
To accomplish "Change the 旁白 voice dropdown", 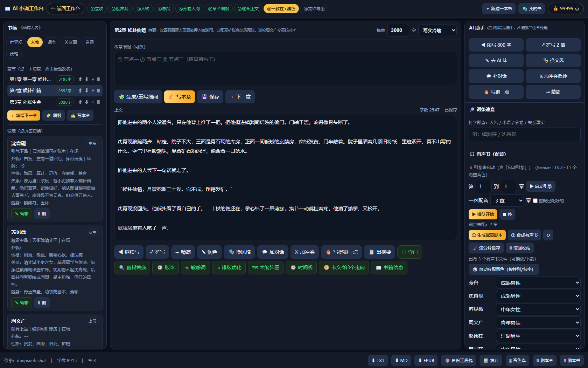I will pos(538,283).
